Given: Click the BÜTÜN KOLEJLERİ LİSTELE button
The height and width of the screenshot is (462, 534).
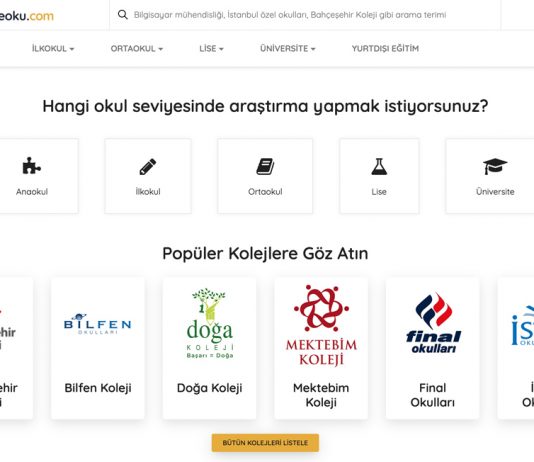Looking at the screenshot, I should click(x=265, y=443).
